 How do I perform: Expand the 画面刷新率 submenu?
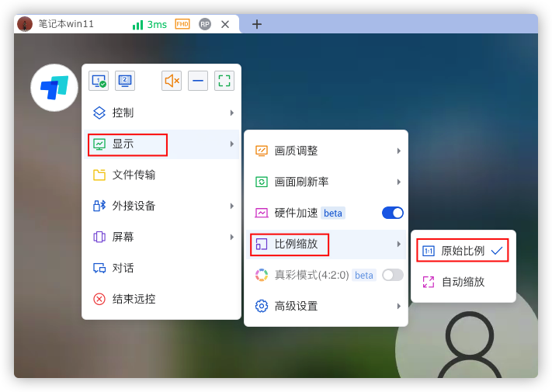tap(326, 182)
